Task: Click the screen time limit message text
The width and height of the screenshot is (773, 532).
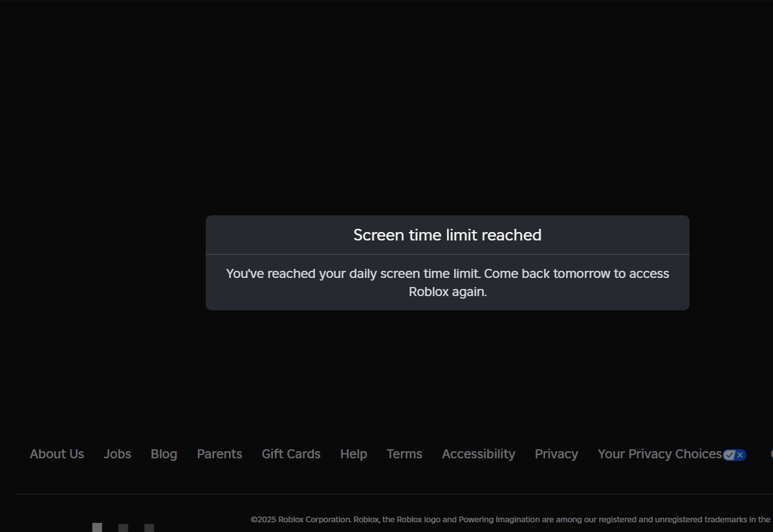Action: point(447,282)
